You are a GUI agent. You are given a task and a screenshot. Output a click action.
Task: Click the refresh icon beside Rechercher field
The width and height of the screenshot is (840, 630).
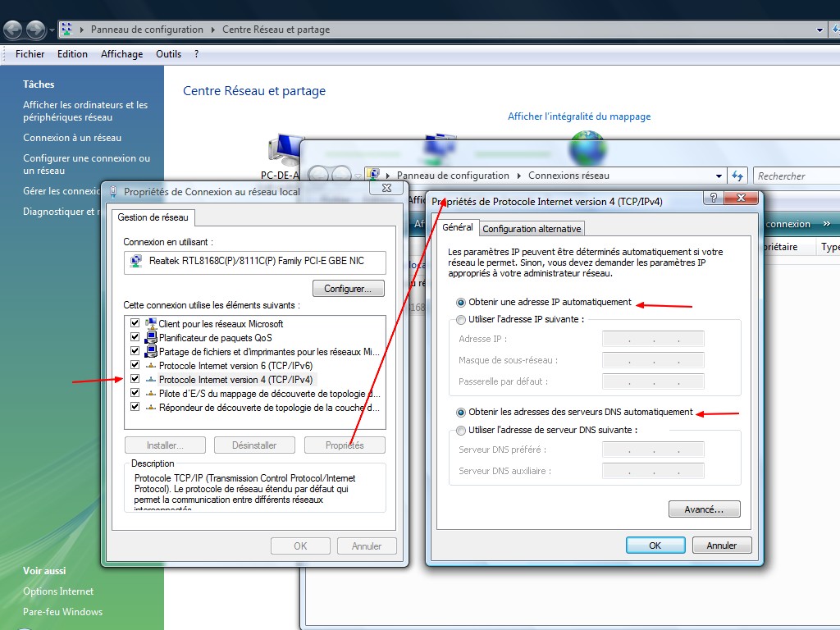click(737, 176)
